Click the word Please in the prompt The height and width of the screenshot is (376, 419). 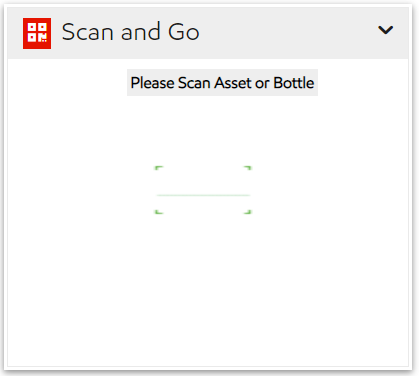pyautogui.click(x=153, y=83)
